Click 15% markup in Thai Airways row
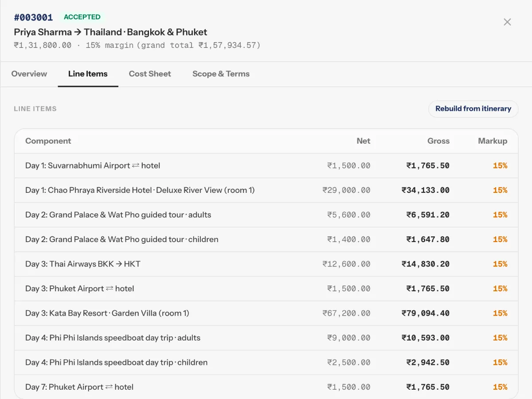 pos(500,264)
